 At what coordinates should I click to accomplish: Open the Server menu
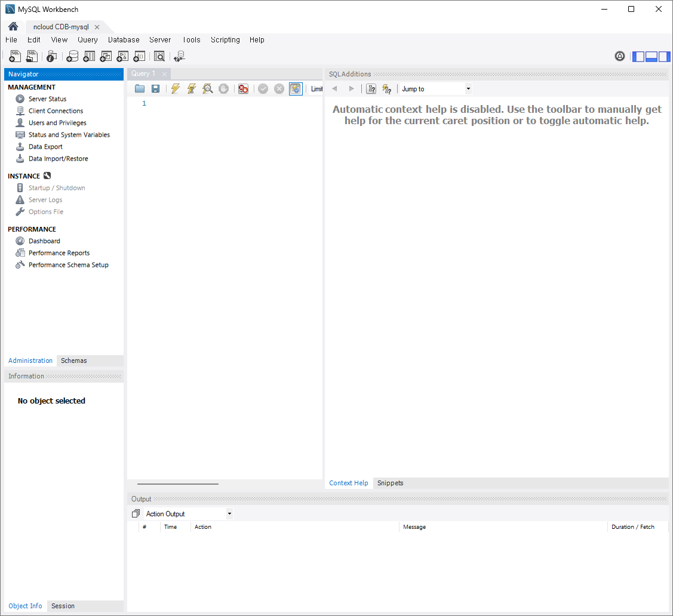[x=160, y=40]
